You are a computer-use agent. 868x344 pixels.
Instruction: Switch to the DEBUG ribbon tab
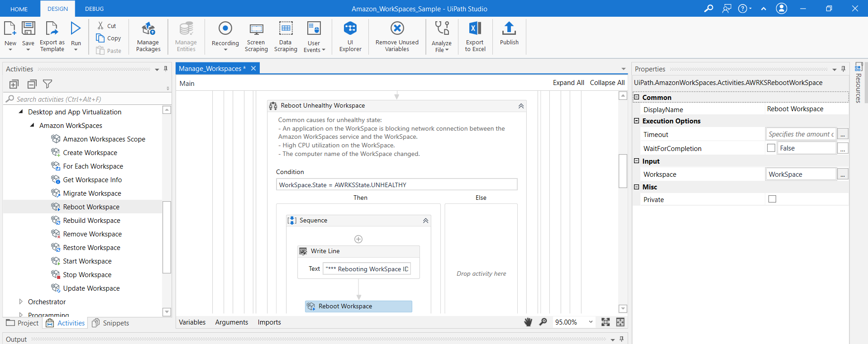click(94, 9)
